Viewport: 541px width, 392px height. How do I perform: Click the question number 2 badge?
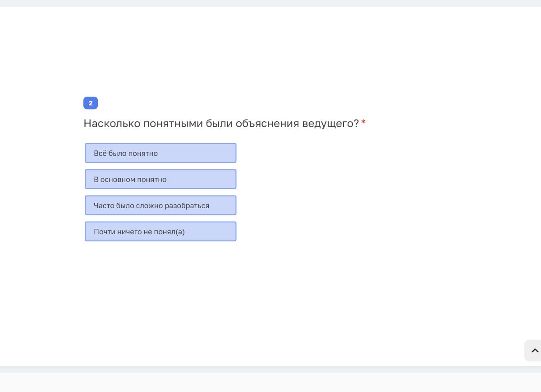pos(91,103)
